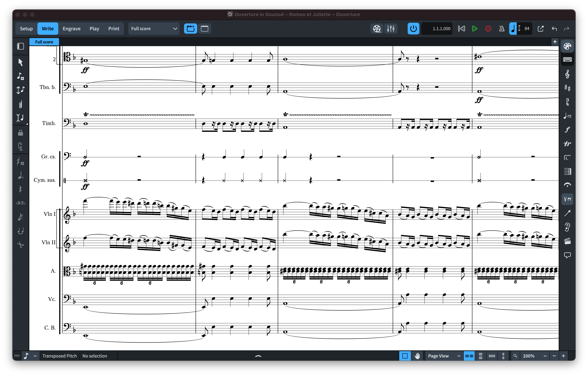This screenshot has width=588, height=376.
Task: Click the transport position 1.1.1.000
Action: coord(437,29)
